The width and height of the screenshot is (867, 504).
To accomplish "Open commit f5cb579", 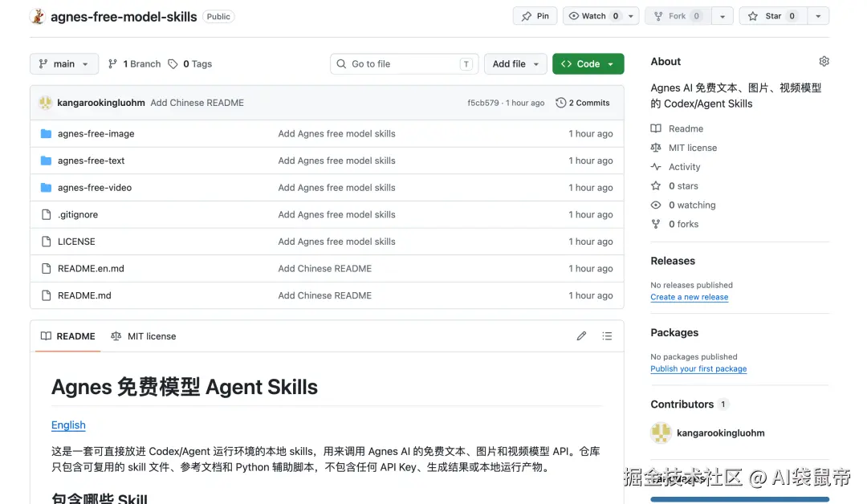I will (x=482, y=103).
